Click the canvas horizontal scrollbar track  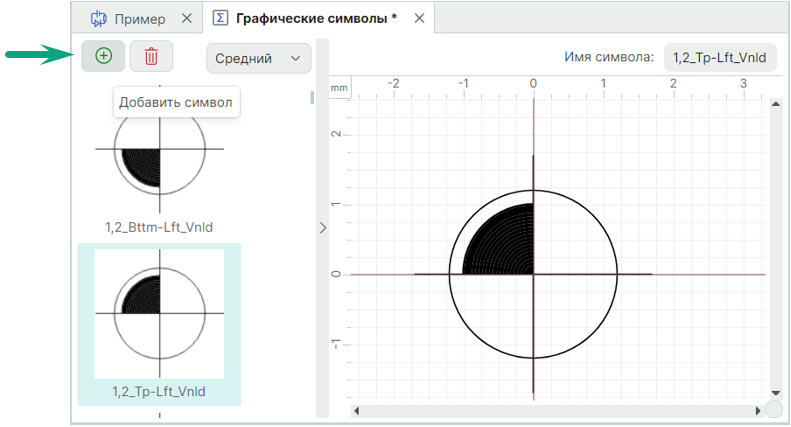(x=560, y=409)
